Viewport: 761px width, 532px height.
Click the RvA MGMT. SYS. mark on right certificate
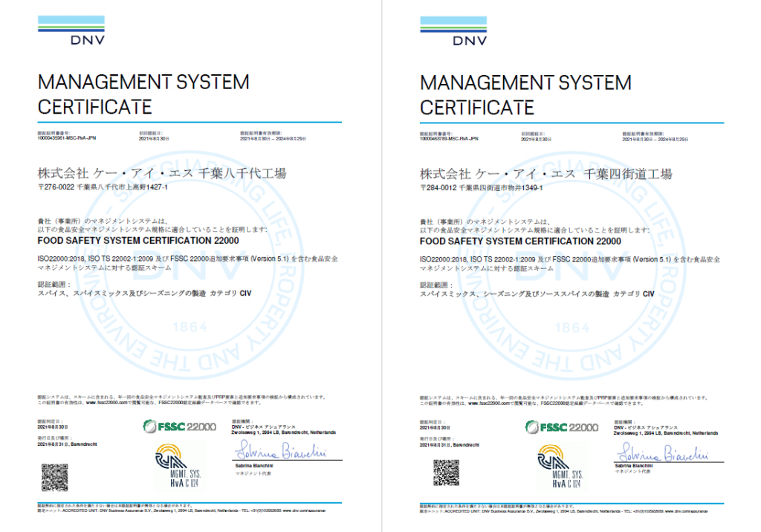click(560, 467)
